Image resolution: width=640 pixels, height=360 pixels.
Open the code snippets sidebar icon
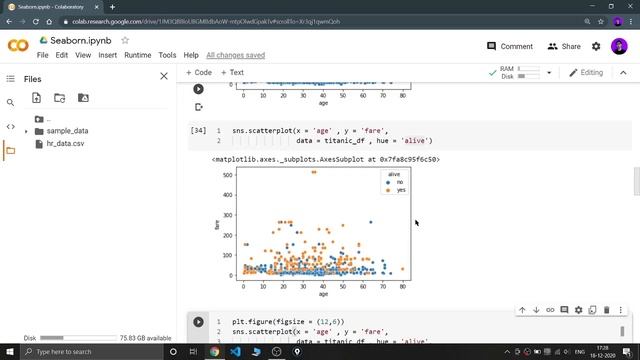pyautogui.click(x=11, y=127)
